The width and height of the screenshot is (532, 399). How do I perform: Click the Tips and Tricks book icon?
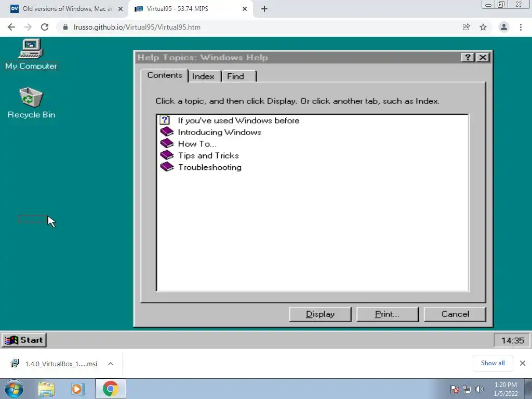point(167,155)
